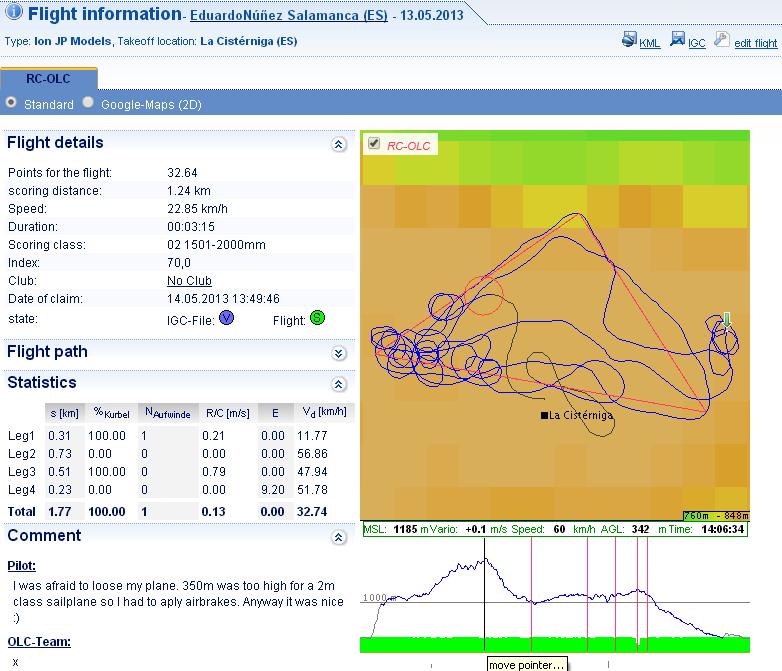
Task: Expand the Flight path section
Action: click(339, 353)
